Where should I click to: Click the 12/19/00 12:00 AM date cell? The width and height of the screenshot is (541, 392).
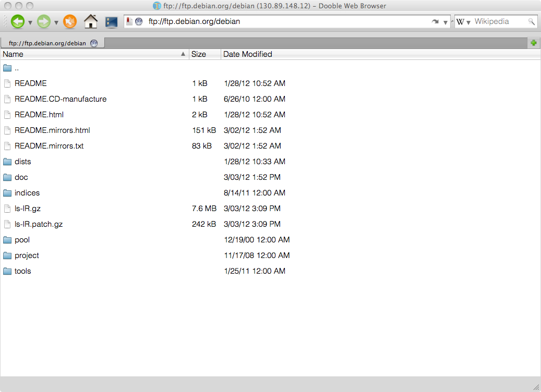pyautogui.click(x=257, y=240)
